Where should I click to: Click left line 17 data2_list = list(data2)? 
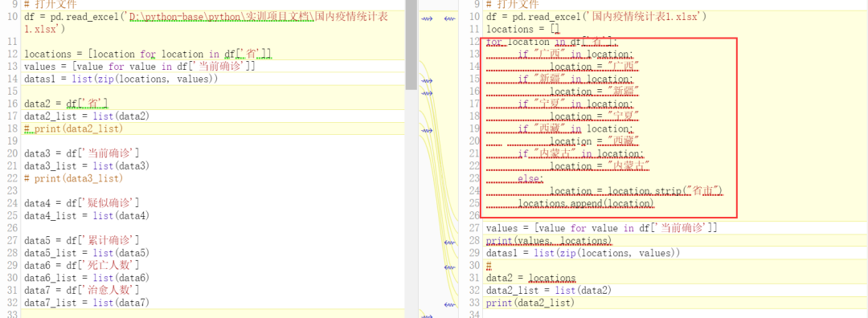87,116
